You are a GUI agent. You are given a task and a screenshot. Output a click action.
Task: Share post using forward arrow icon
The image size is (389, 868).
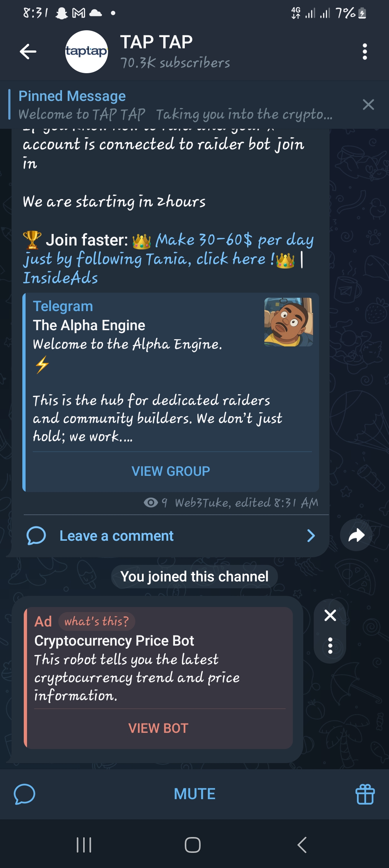pos(356,535)
